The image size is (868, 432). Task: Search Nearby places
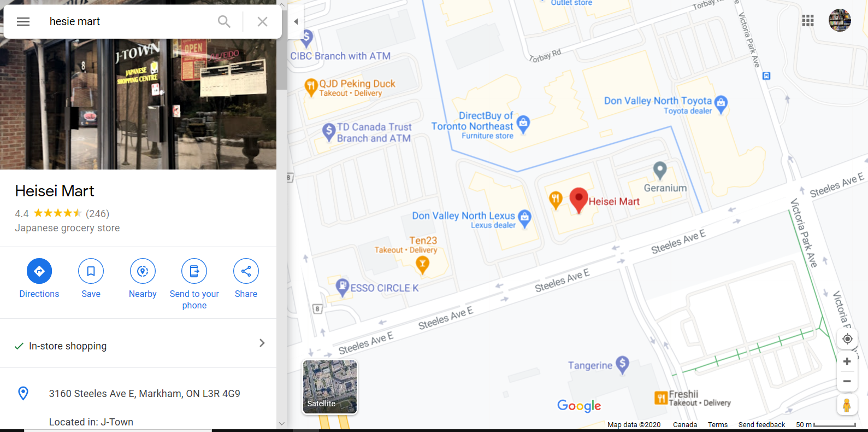click(143, 278)
